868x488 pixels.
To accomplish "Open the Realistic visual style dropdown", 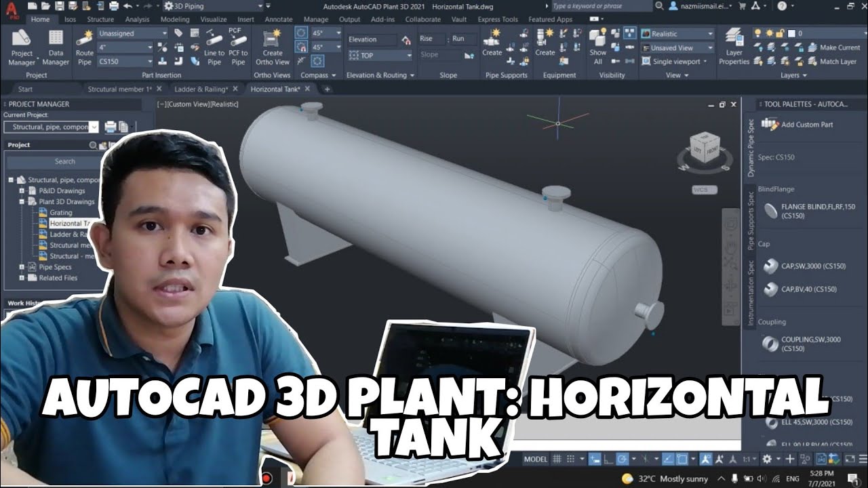I will (677, 34).
